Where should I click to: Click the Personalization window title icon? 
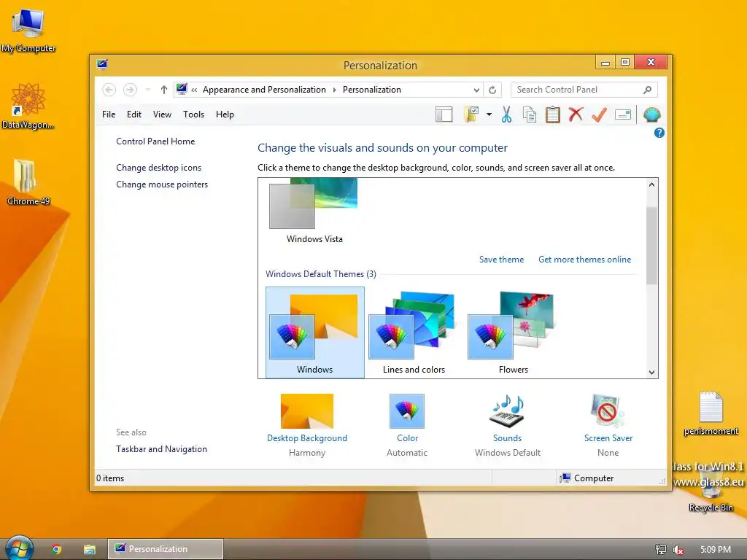pos(102,63)
